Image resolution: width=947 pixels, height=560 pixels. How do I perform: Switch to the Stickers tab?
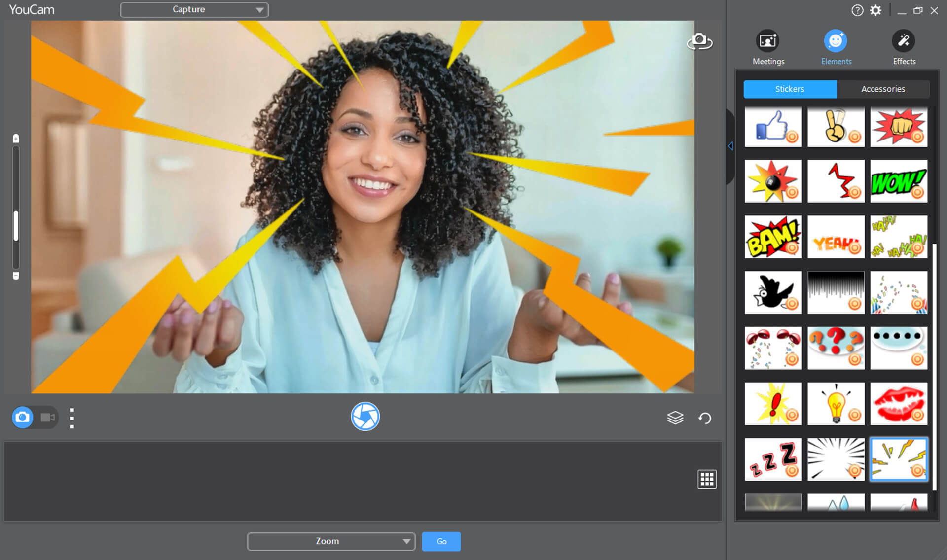(789, 89)
